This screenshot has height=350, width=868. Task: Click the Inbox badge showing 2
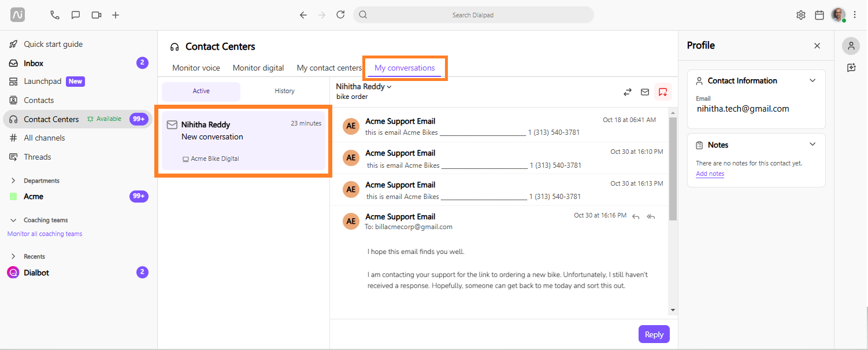coord(142,63)
